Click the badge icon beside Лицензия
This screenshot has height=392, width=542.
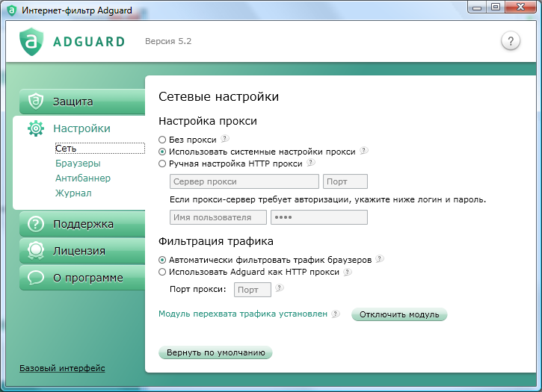[x=36, y=251]
